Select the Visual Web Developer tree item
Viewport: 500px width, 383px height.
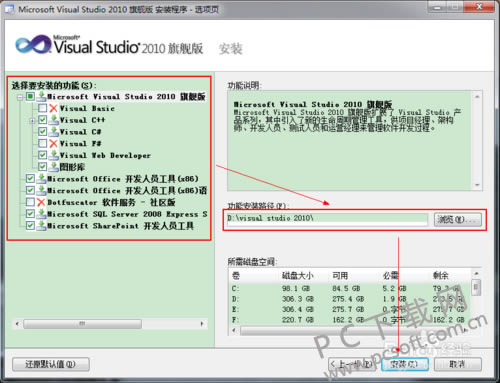[x=105, y=155]
